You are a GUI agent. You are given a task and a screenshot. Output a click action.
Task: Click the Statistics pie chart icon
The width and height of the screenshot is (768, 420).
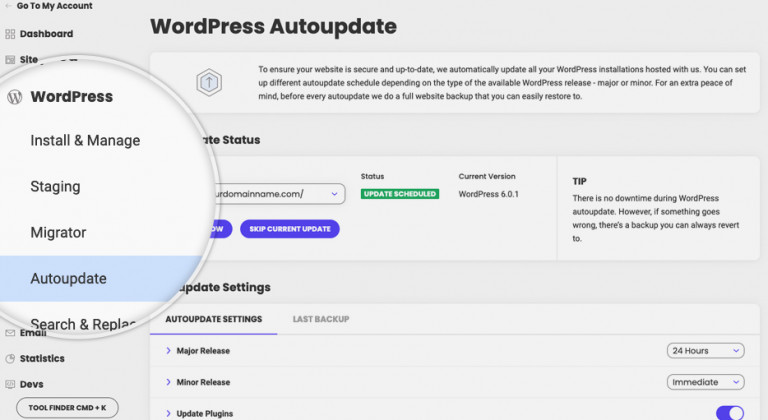click(x=10, y=359)
